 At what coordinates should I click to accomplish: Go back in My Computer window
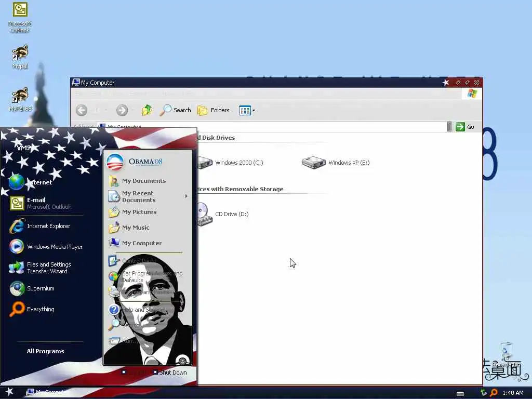[82, 110]
